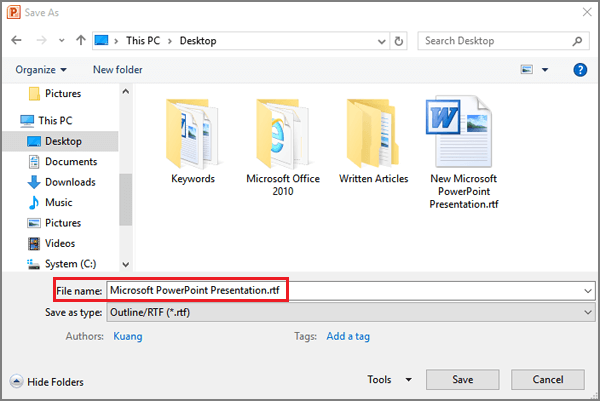Open the Pictures library under This PC

(54, 223)
